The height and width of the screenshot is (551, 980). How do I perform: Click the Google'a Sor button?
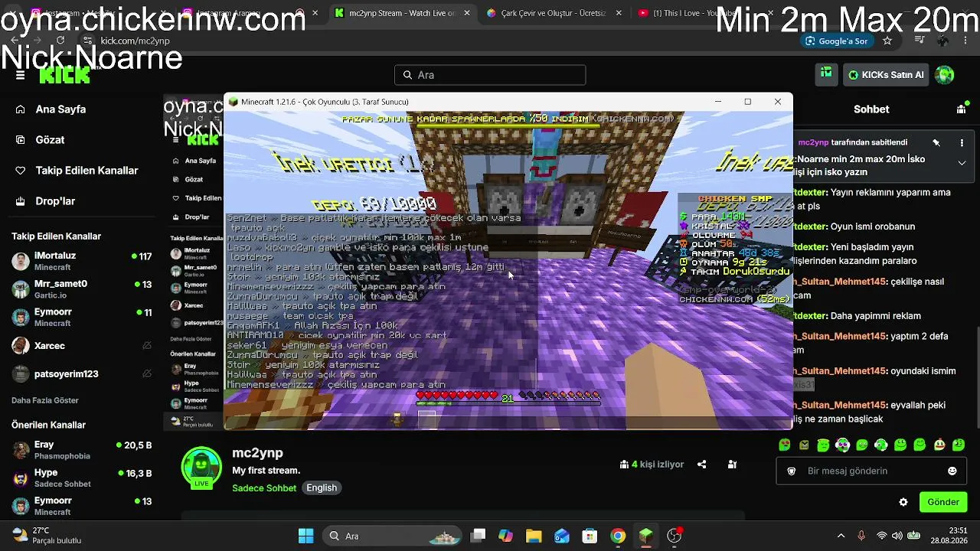pyautogui.click(x=836, y=41)
